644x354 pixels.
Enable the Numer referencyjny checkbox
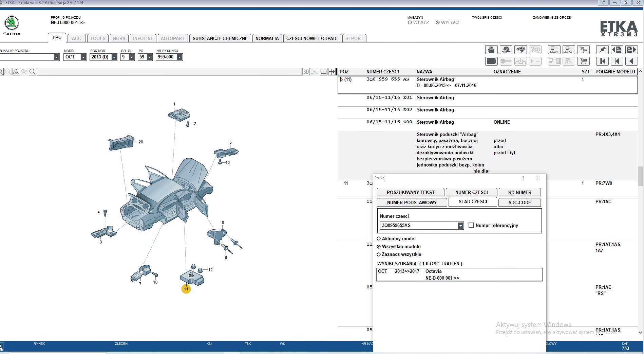471,225
